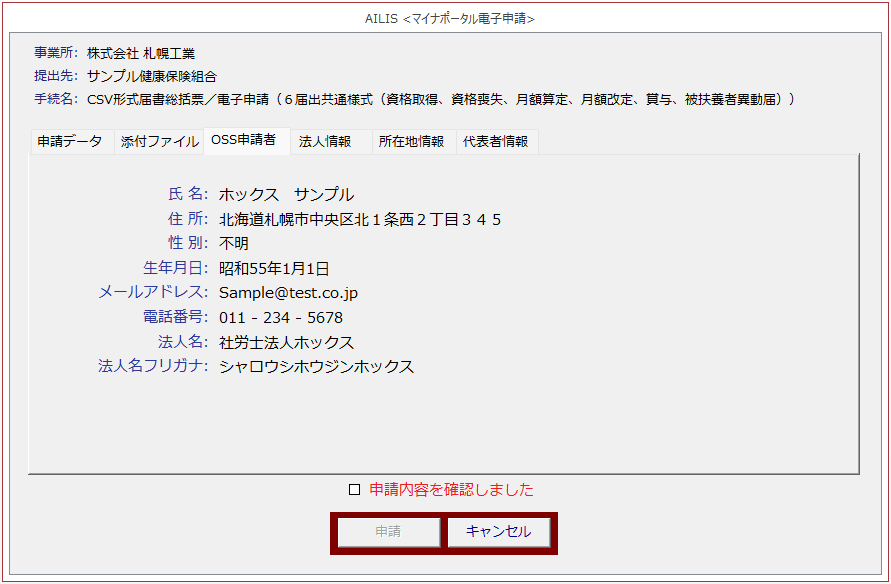The height and width of the screenshot is (584, 891).
Task: Open the 添付ファイル tab
Action: 160,142
